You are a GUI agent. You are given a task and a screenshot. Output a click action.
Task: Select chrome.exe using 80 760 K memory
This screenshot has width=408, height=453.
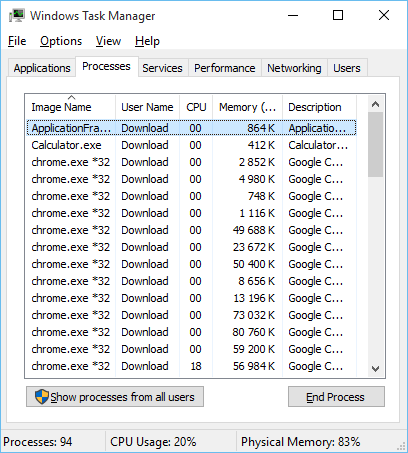coord(191,332)
